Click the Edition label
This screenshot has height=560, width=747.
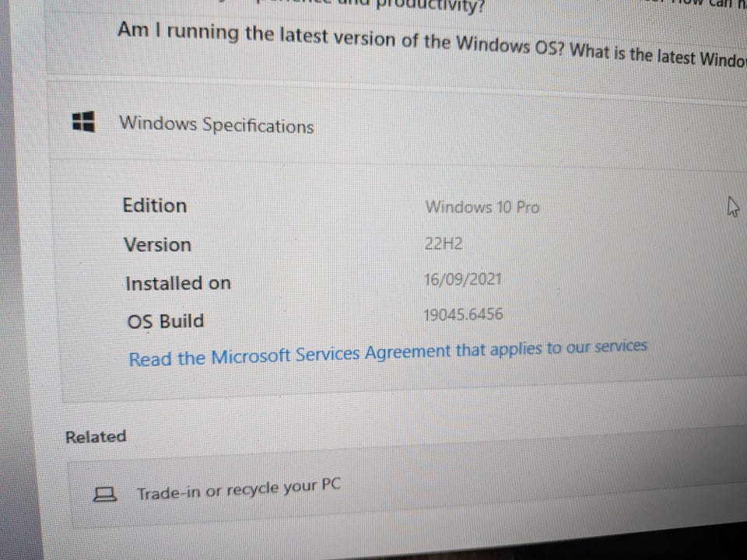(x=155, y=205)
